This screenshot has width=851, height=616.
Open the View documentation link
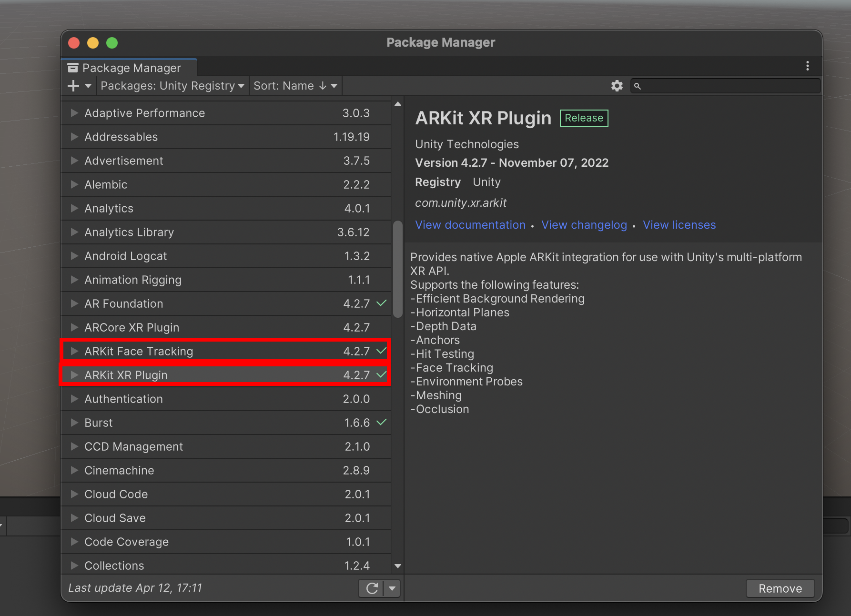470,225
